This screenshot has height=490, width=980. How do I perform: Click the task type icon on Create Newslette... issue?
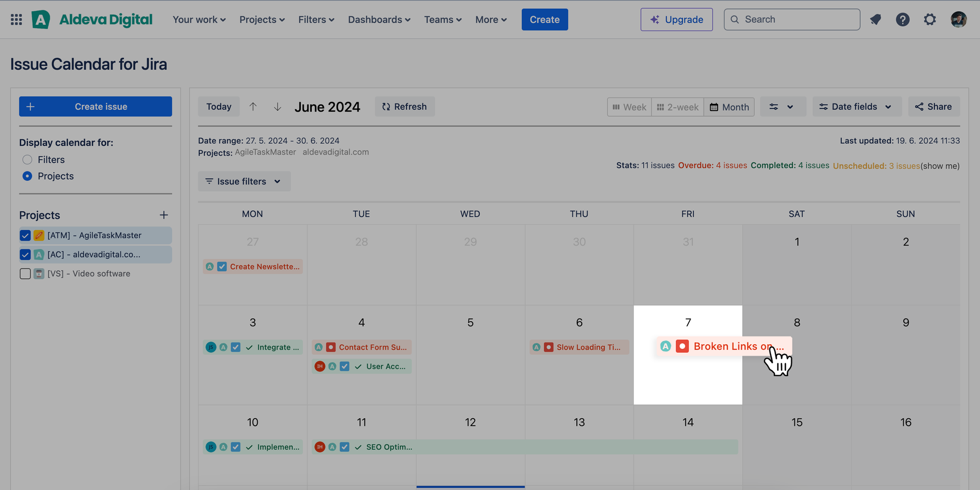222,267
